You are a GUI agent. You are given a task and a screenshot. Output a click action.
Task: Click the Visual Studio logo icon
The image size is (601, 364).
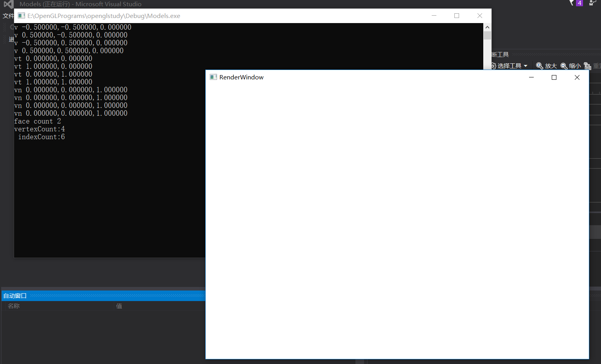8,4
